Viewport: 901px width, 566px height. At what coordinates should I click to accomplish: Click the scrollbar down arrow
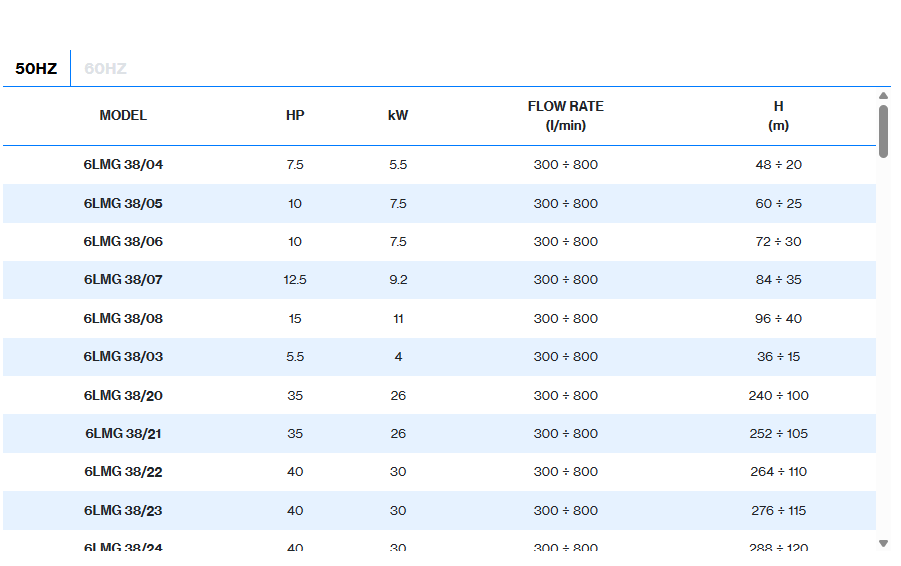[883, 543]
